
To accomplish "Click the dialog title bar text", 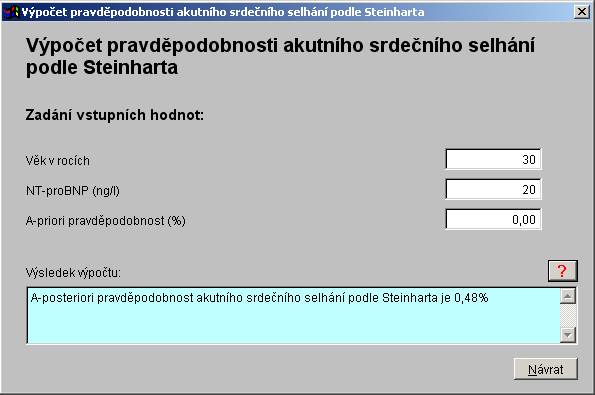I will tap(223, 12).
